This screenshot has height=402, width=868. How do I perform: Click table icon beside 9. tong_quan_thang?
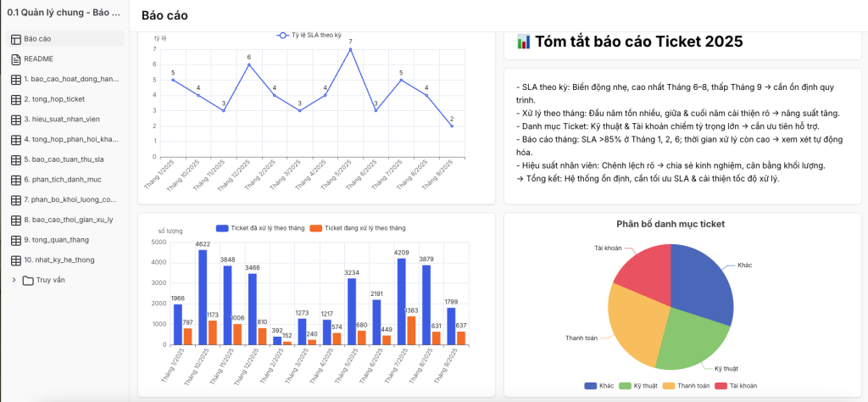click(x=16, y=240)
